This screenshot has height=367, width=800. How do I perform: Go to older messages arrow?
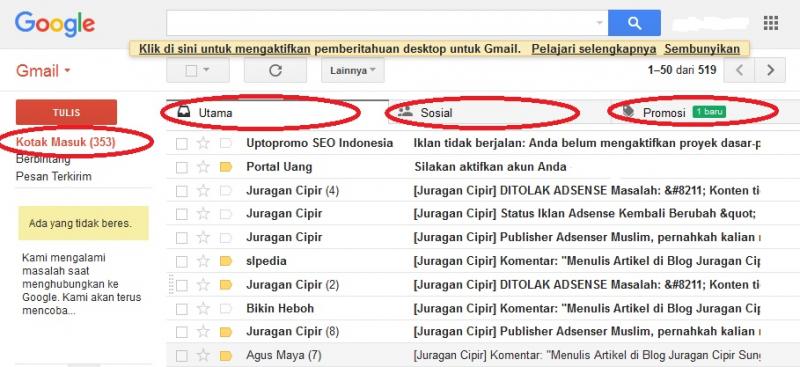click(770, 70)
